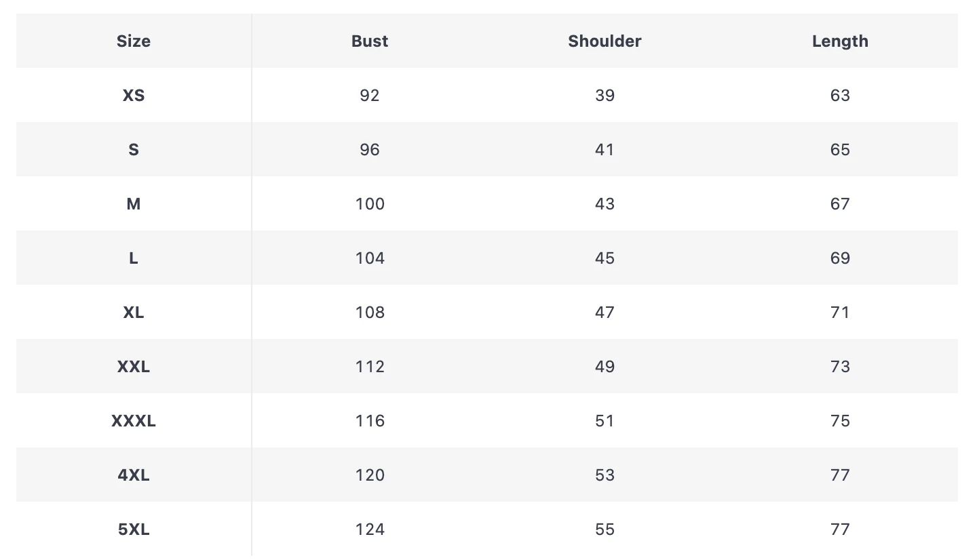977x560 pixels.
Task: Click the Bust column header
Action: click(370, 41)
